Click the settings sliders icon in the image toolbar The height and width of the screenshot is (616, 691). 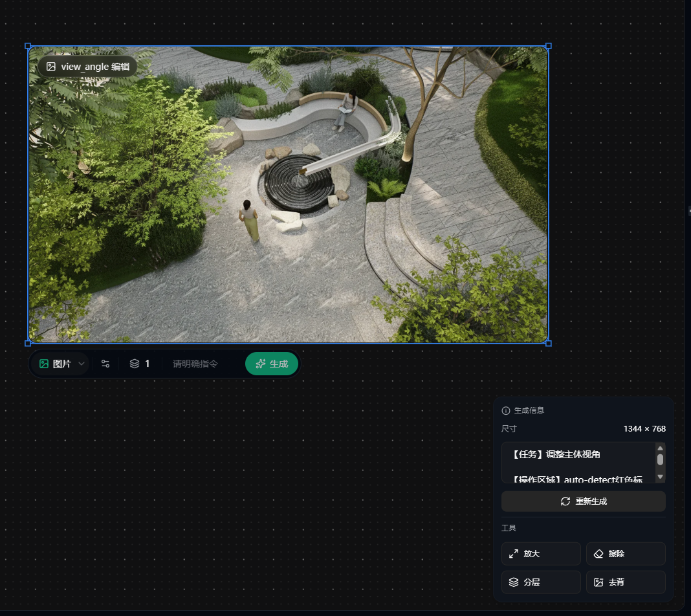coord(105,364)
